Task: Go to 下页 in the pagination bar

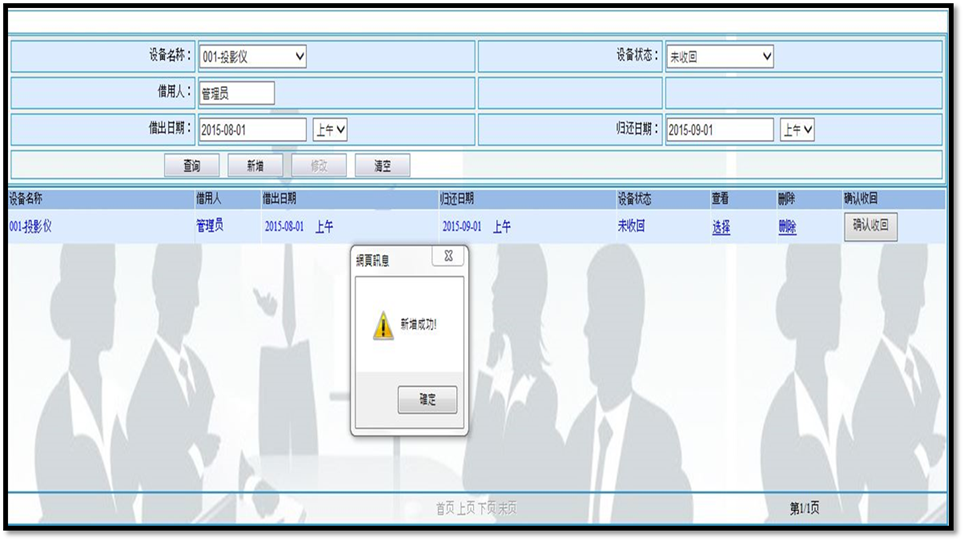Action: coord(487,509)
